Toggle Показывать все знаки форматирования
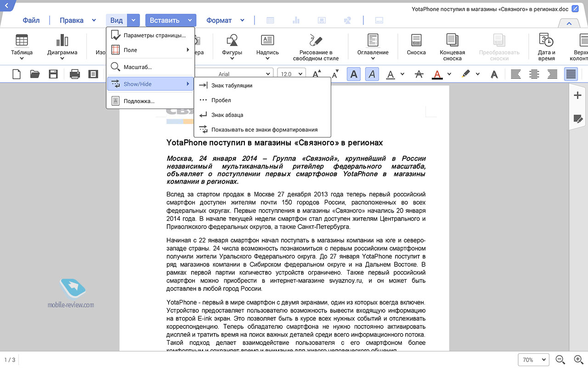 pos(262,130)
